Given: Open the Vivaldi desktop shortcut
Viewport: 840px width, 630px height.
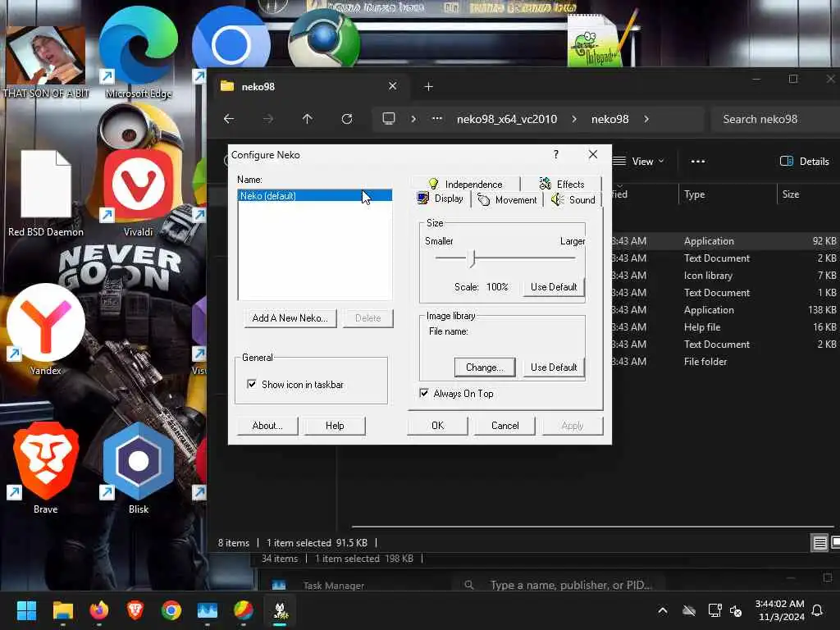Looking at the screenshot, I should click(138, 194).
